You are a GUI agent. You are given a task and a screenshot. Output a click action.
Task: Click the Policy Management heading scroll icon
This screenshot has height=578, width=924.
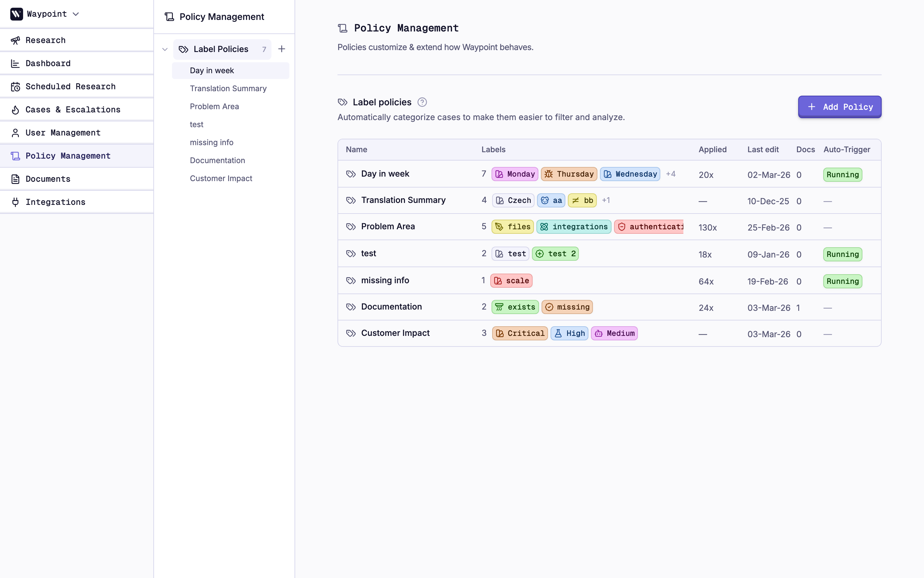(x=343, y=28)
